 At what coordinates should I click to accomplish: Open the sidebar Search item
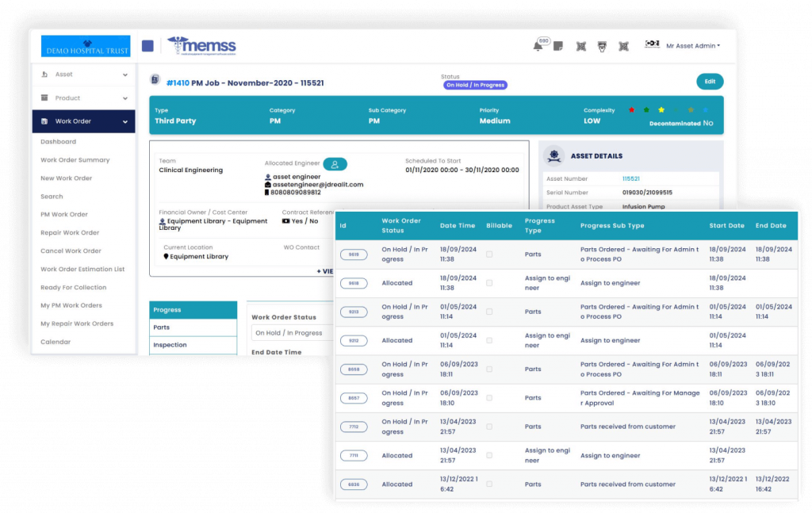pyautogui.click(x=52, y=197)
